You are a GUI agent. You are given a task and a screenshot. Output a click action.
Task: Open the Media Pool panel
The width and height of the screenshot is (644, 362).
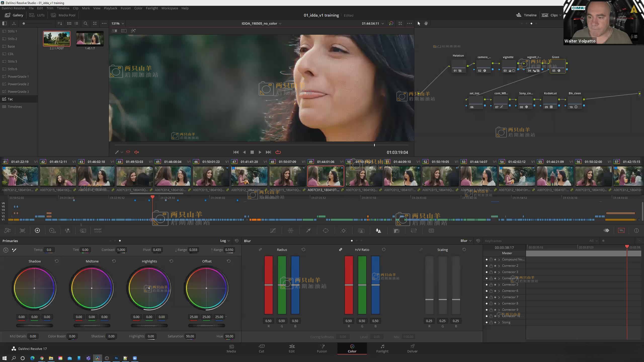tap(63, 15)
